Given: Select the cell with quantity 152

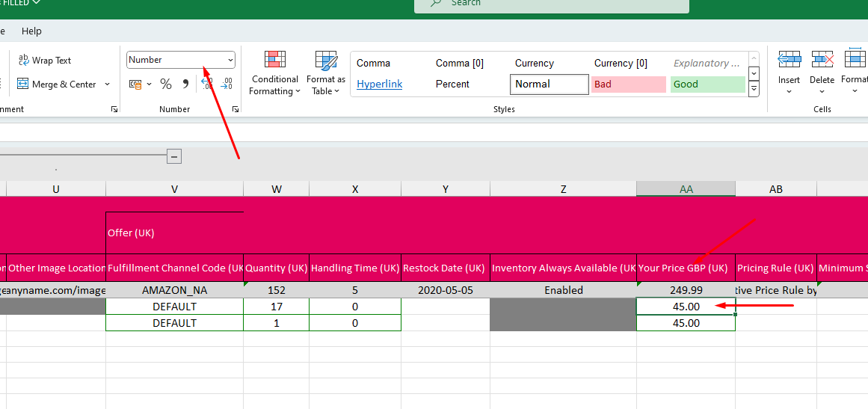Looking at the screenshot, I should [x=276, y=290].
